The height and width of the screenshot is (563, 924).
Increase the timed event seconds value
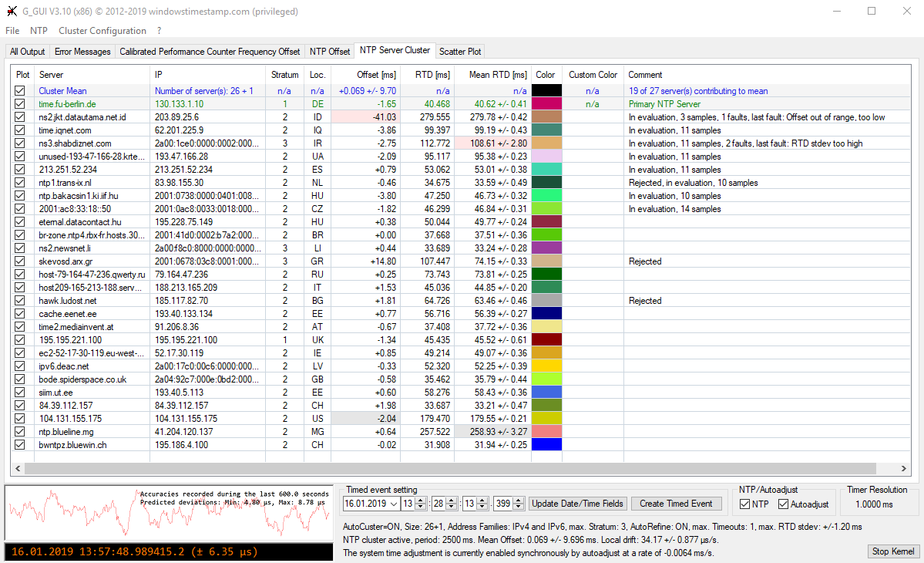482,501
